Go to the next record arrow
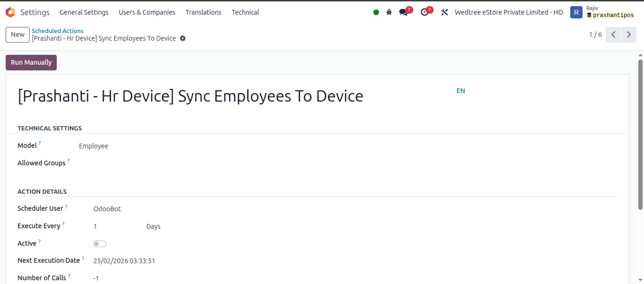This screenshot has width=644, height=284. 629,34
